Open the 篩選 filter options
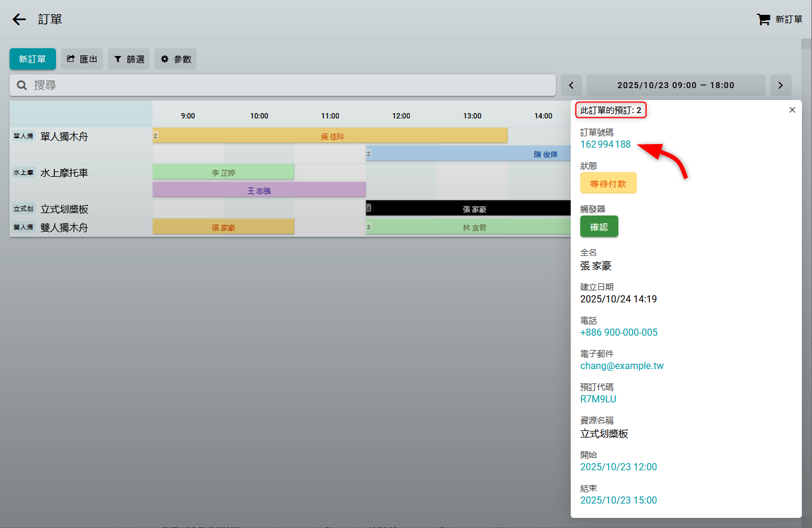The height and width of the screenshot is (528, 812). pos(129,59)
